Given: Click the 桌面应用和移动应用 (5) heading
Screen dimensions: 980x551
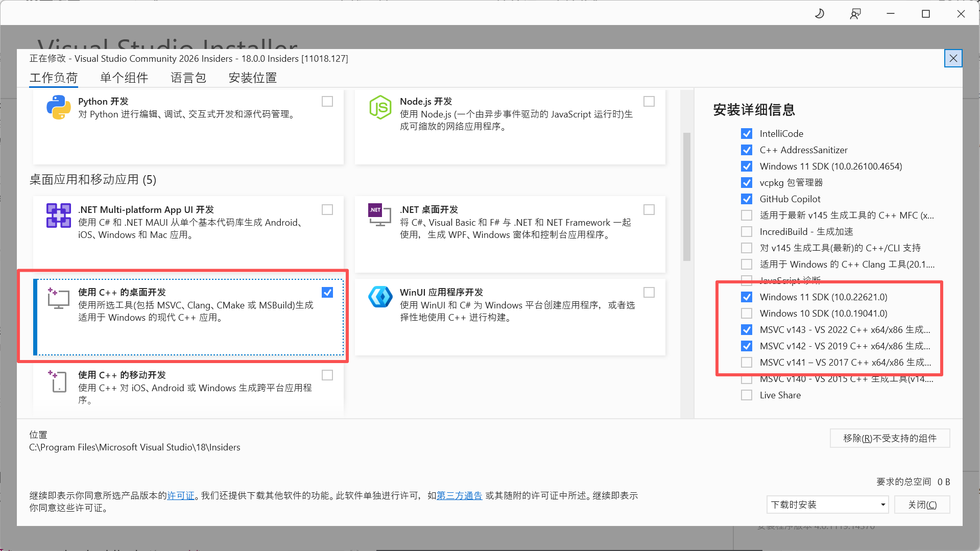Looking at the screenshot, I should [93, 180].
